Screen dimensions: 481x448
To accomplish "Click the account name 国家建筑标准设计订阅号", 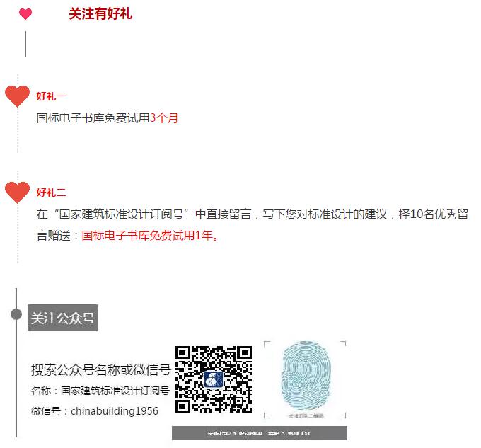I will tap(115, 391).
